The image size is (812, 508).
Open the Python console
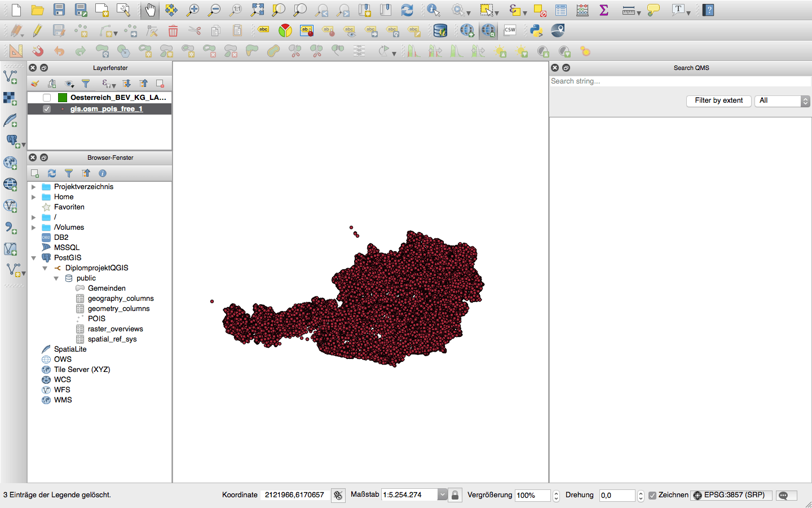tap(536, 30)
